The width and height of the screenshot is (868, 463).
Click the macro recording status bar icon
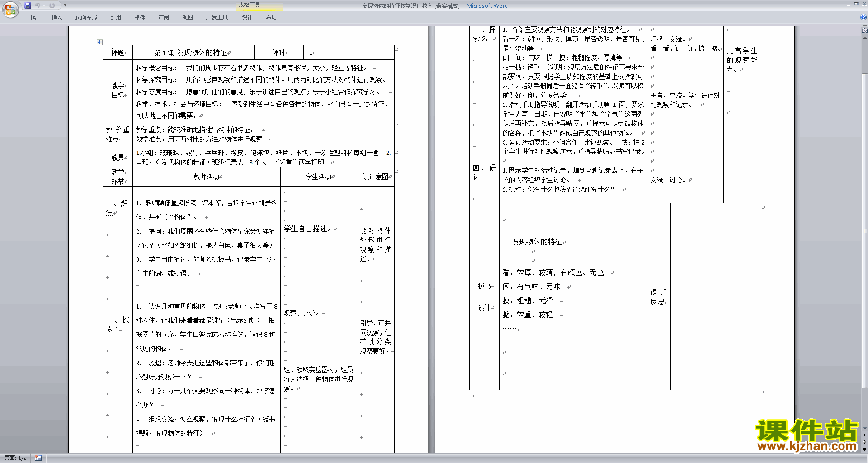point(38,458)
